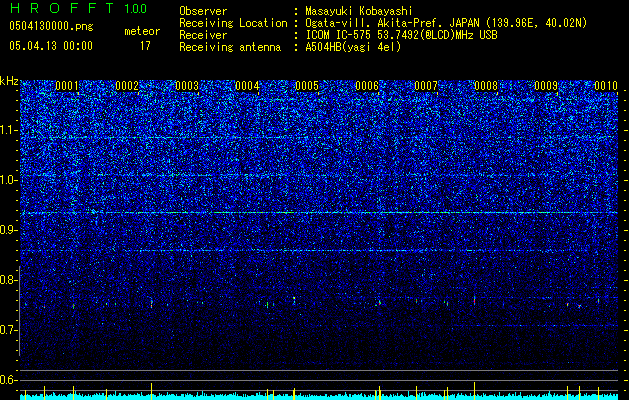Click the 'meteor' count label
Image resolution: width=629 pixels, height=400 pixels.
[x=142, y=31]
